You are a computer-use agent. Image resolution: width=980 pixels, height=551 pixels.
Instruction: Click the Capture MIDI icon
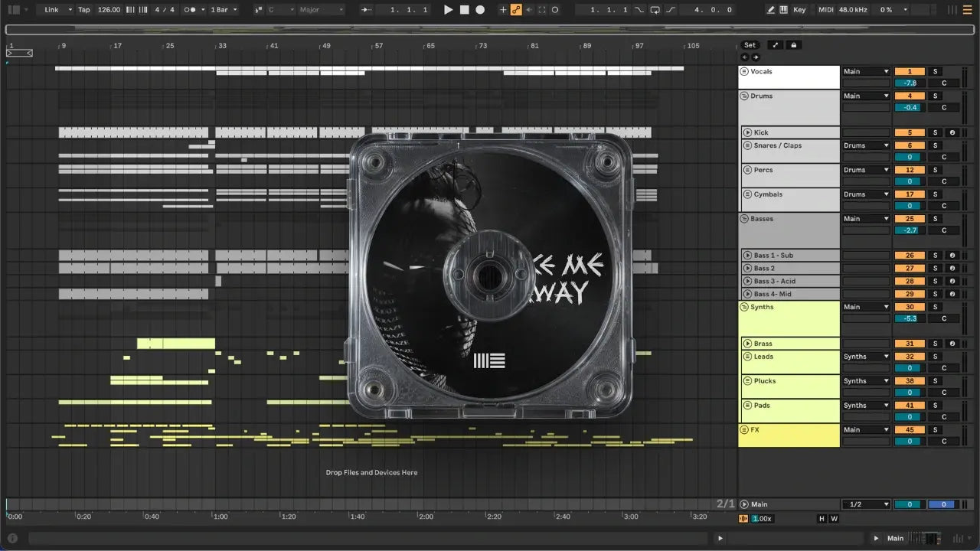coord(542,10)
